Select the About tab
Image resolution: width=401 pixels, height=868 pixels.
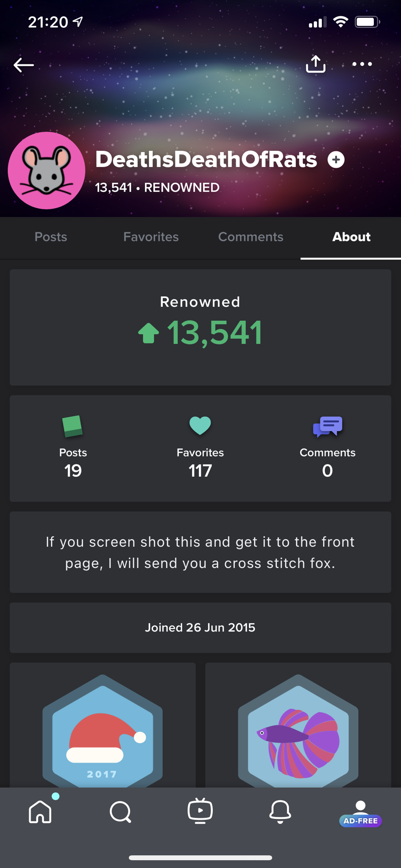click(351, 237)
